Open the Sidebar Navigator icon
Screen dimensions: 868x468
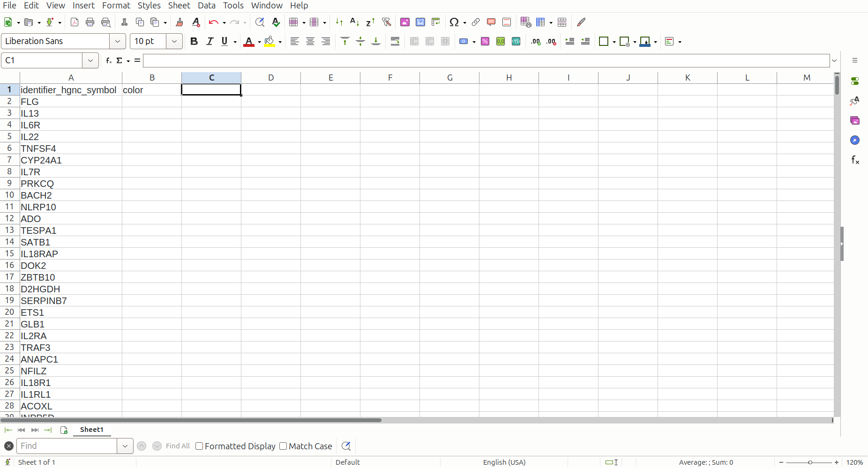[x=855, y=141]
